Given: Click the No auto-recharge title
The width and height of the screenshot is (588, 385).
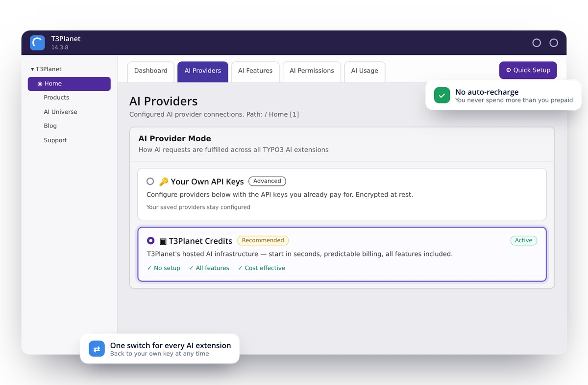Looking at the screenshot, I should click(x=487, y=92).
